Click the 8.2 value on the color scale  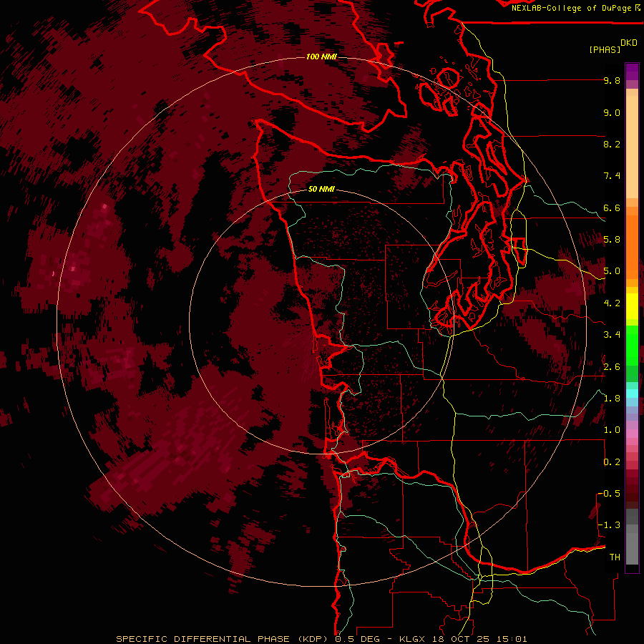pos(612,144)
